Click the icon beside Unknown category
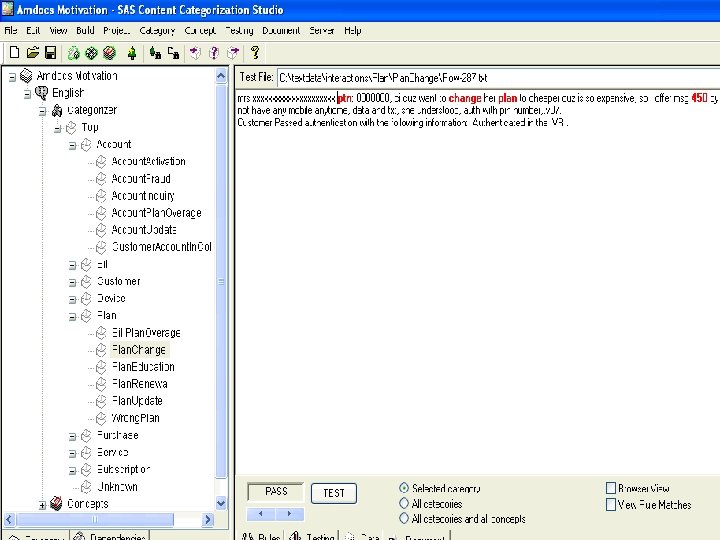This screenshot has width=720, height=540. click(86, 487)
